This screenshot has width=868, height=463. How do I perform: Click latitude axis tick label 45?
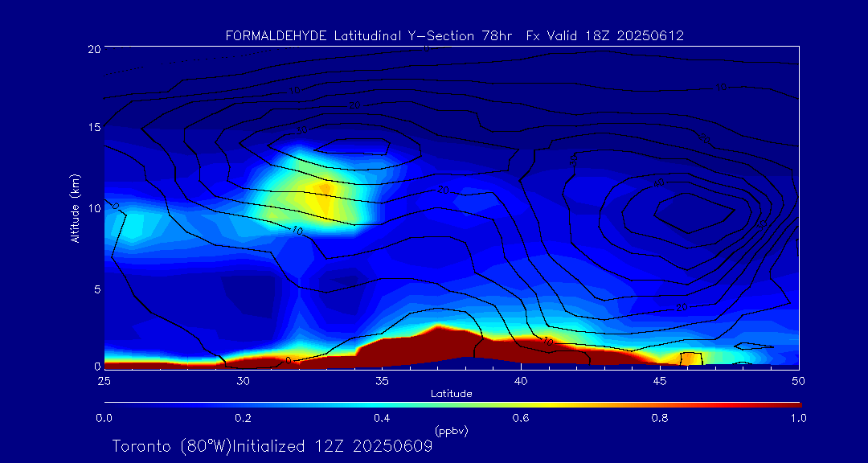click(x=660, y=380)
